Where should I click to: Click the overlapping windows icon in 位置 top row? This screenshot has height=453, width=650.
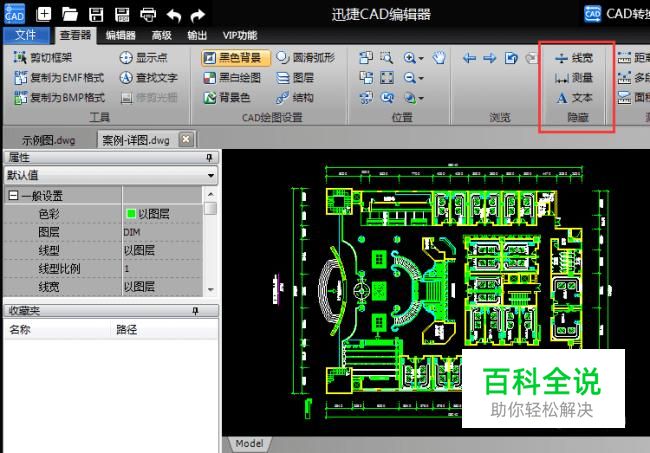click(x=366, y=58)
